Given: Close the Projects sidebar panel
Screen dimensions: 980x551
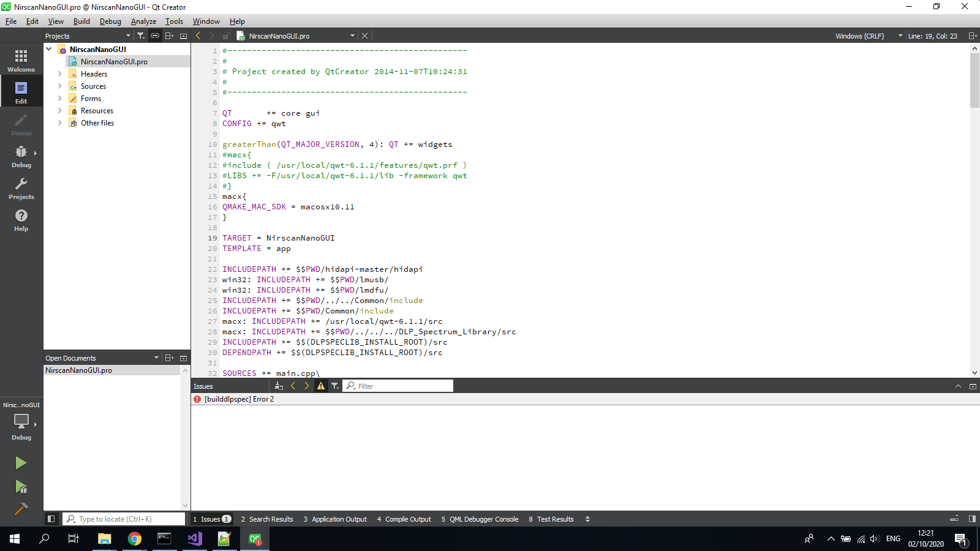Looking at the screenshot, I should [183, 36].
